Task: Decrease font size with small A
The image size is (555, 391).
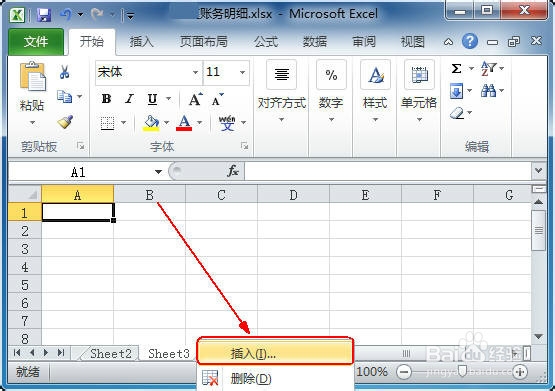Action: click(x=217, y=99)
